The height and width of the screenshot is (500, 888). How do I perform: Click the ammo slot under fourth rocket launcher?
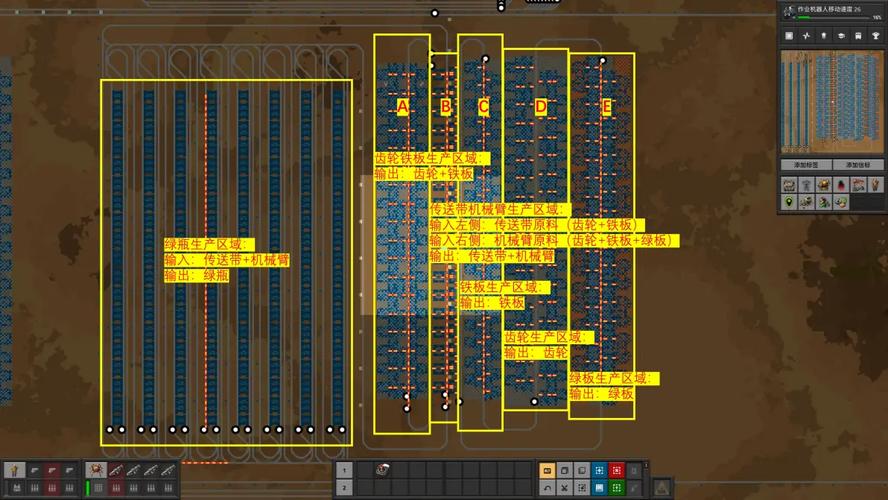pyautogui.click(x=168, y=488)
